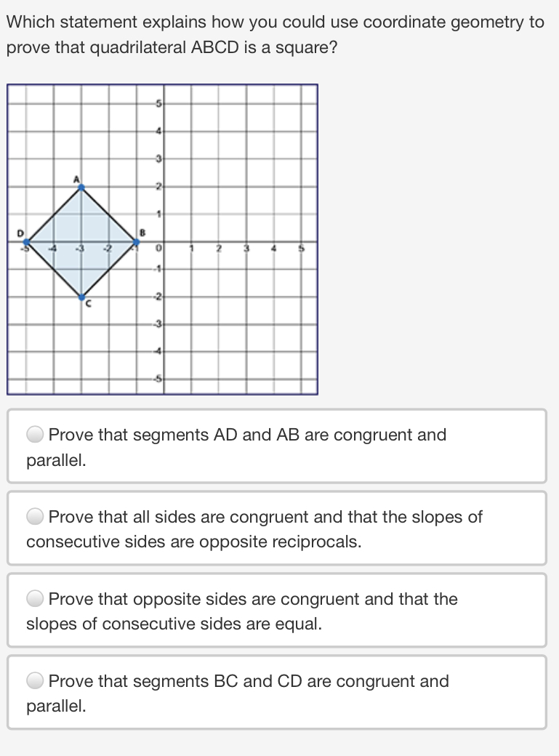559x756 pixels.
Task: Click vertex A on the coordinate graph
Action: point(80,186)
